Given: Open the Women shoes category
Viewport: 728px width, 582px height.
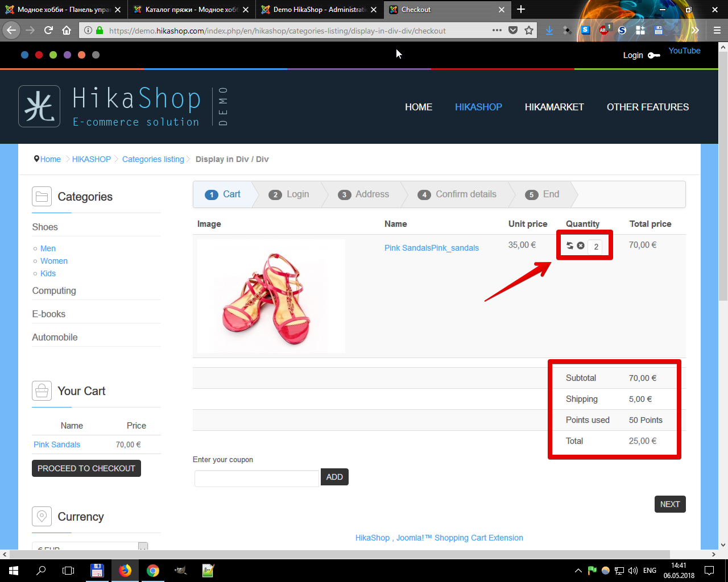Looking at the screenshot, I should pyautogui.click(x=54, y=261).
